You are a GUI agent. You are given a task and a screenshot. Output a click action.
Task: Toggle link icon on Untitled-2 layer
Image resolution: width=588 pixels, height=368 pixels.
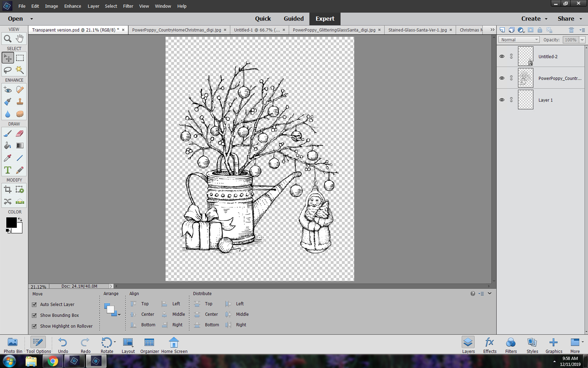click(x=511, y=56)
